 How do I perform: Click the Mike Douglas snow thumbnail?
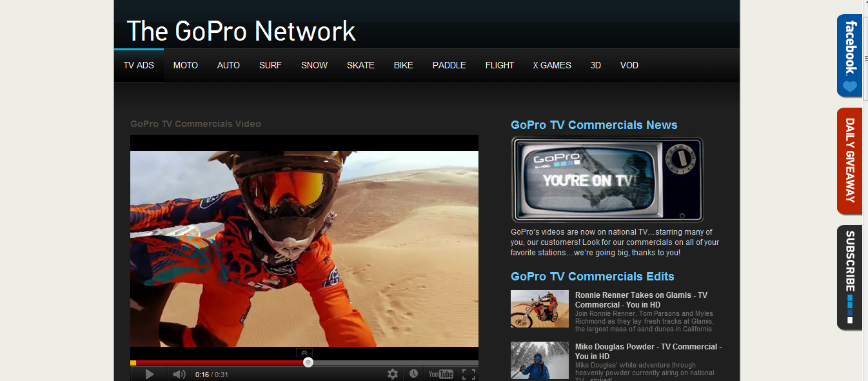coord(540,360)
